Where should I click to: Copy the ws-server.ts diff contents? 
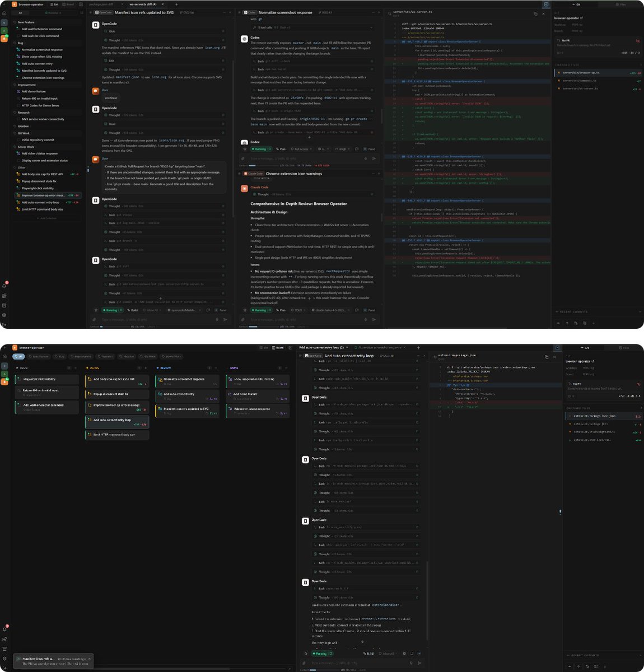[x=535, y=13]
